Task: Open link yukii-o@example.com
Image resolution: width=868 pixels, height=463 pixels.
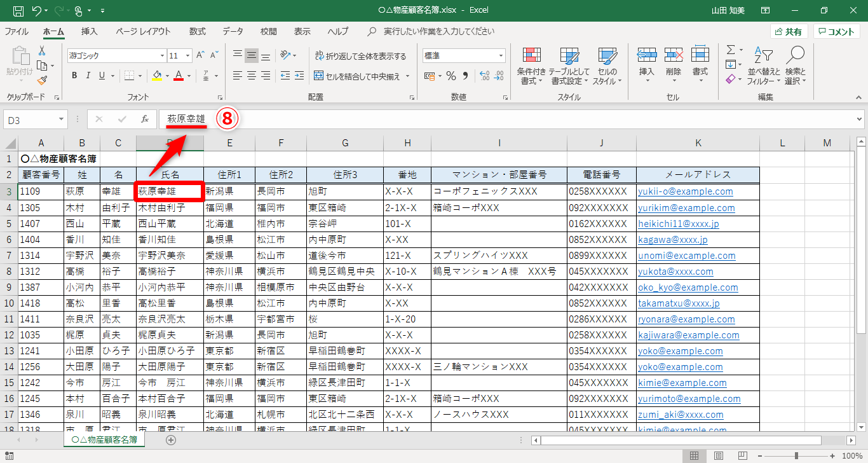Action: [x=686, y=191]
